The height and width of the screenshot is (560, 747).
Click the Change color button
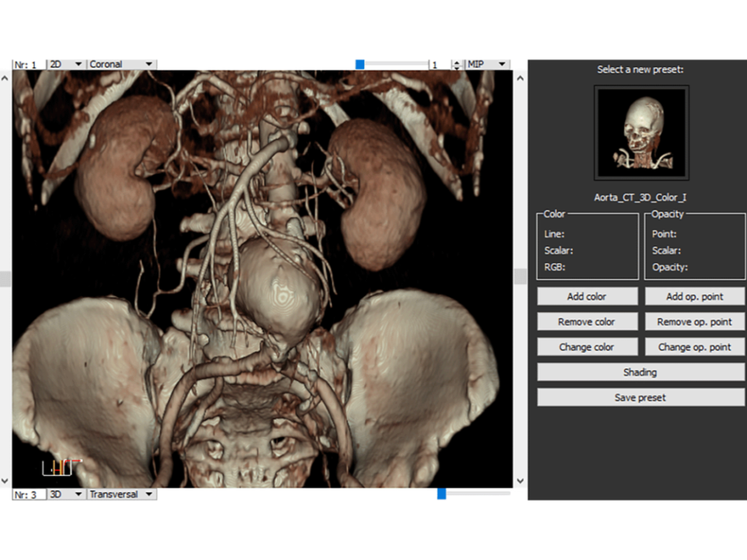pos(587,347)
